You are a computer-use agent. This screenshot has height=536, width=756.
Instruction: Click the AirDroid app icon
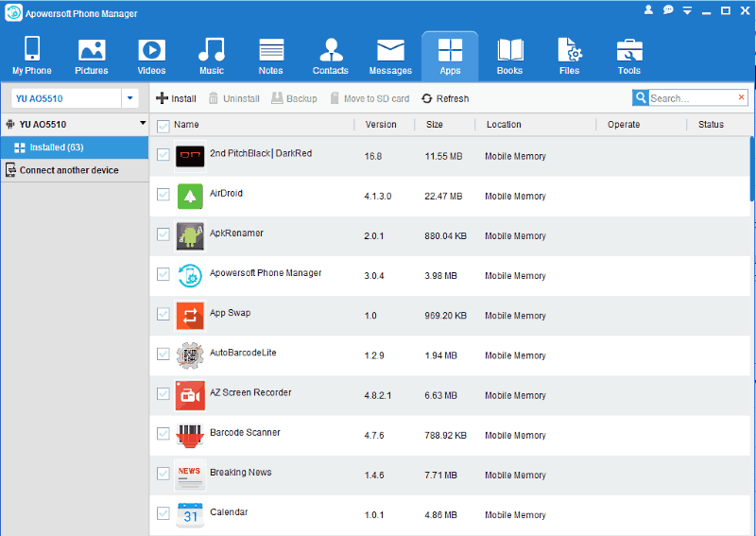tap(190, 196)
